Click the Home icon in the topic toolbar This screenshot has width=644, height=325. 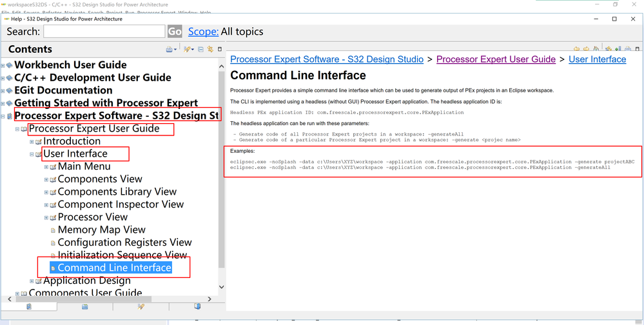click(596, 49)
